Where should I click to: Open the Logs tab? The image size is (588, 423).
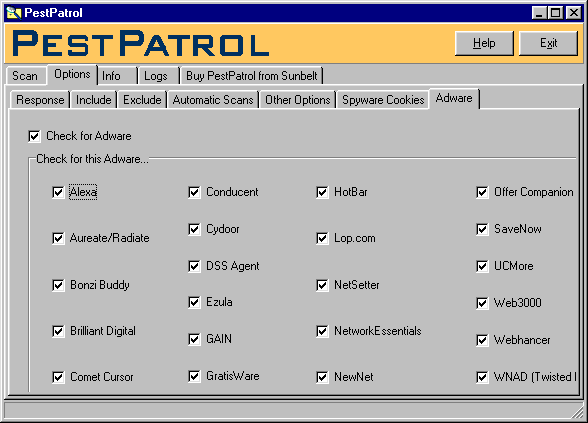(x=159, y=76)
